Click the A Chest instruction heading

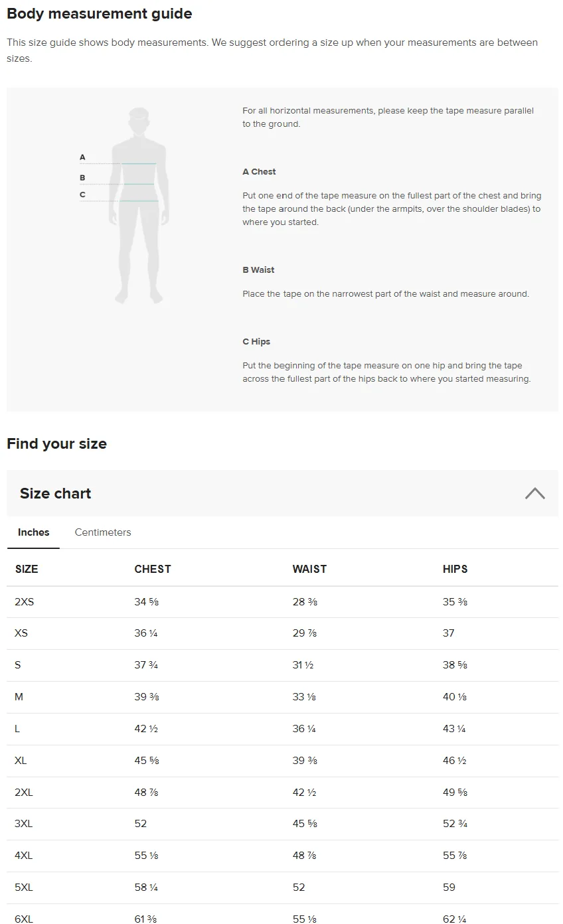(x=259, y=171)
